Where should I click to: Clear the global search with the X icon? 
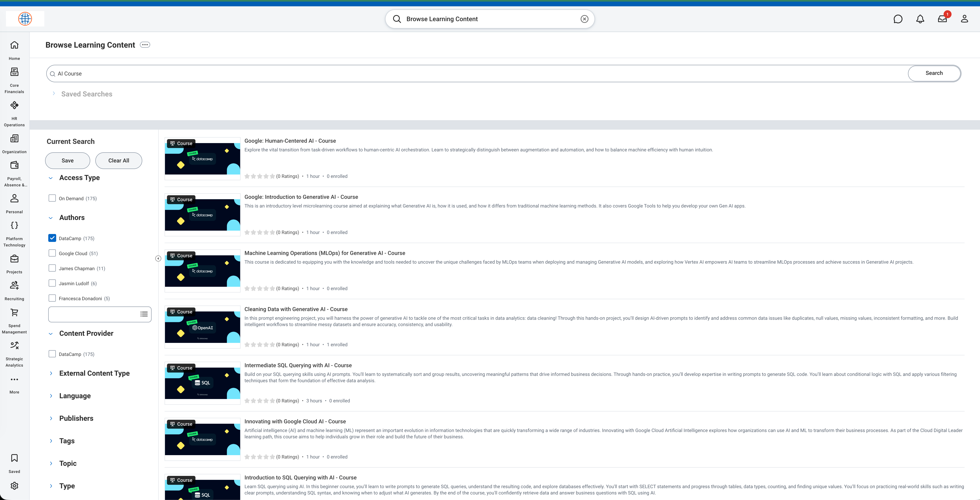click(x=584, y=19)
